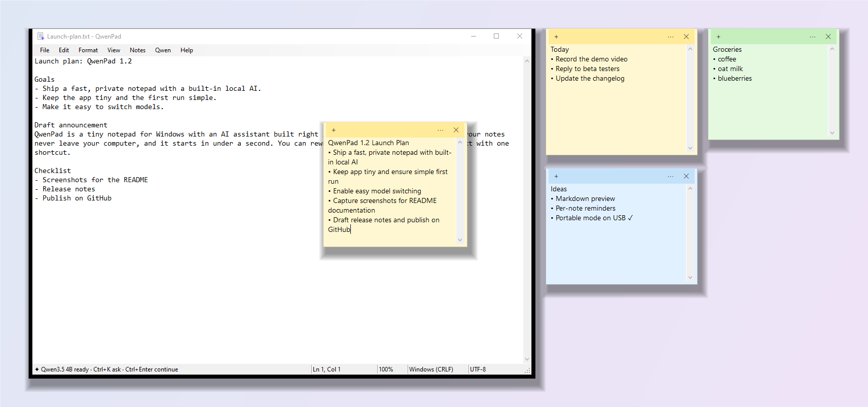Click 'oat milk' in Groceries note
This screenshot has width=868, height=407.
click(x=730, y=69)
